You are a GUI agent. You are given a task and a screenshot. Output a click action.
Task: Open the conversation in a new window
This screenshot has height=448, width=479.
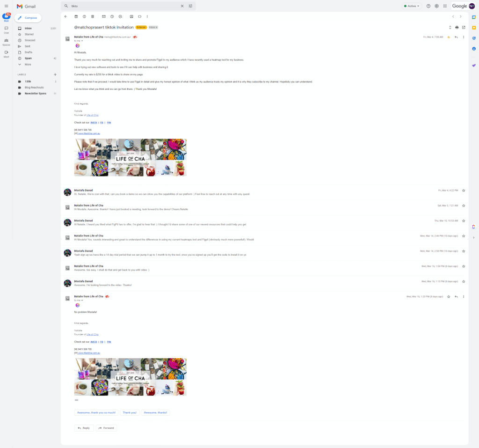[464, 27]
